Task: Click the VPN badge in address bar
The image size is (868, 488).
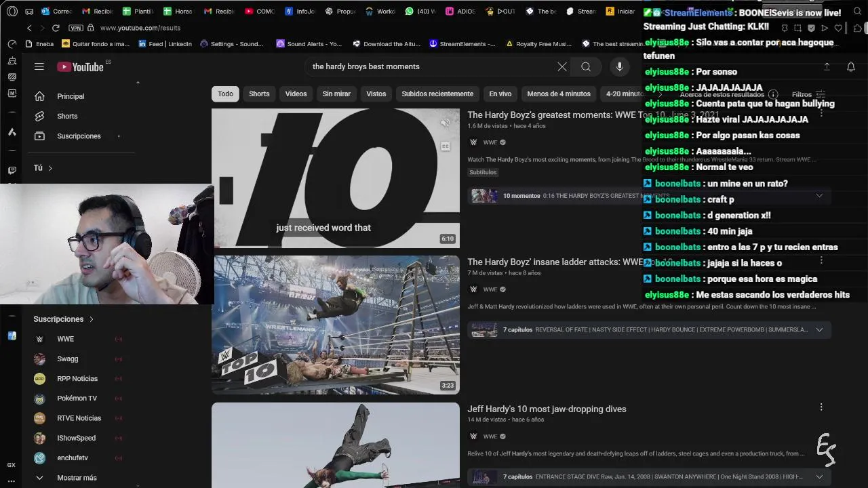Action: (x=76, y=28)
